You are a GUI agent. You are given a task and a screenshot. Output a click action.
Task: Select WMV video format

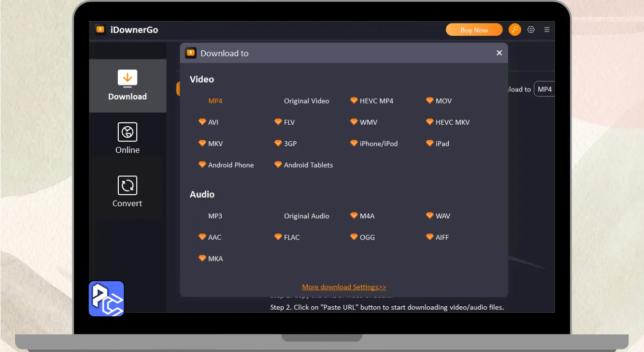(x=364, y=122)
